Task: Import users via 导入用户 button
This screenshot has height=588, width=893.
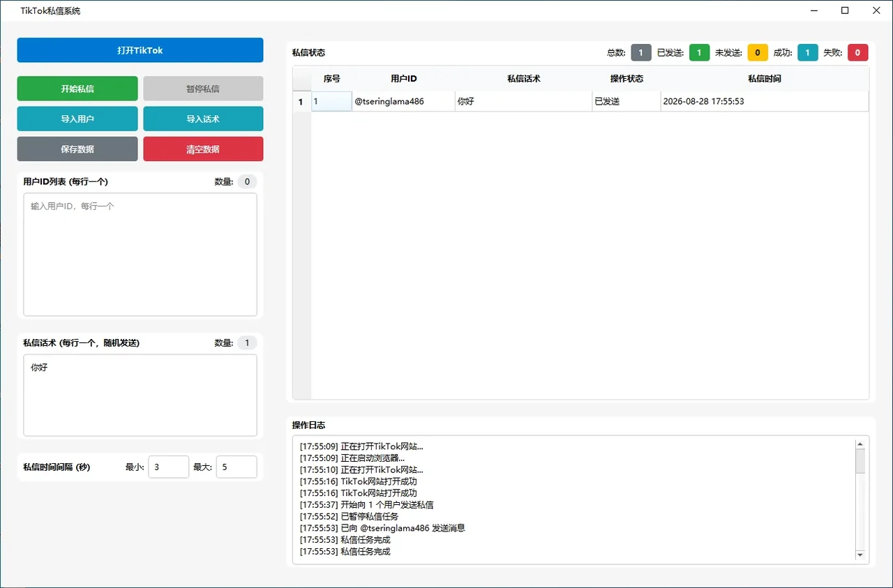Action: 77,119
